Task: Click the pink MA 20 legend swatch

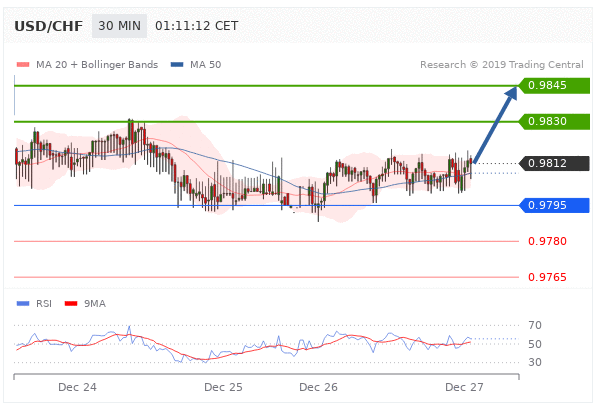Action: [23, 65]
